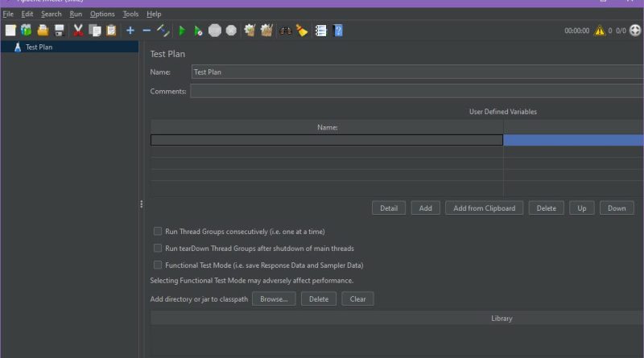
Task: Expand all tree nodes with the plus icon
Action: coord(130,31)
